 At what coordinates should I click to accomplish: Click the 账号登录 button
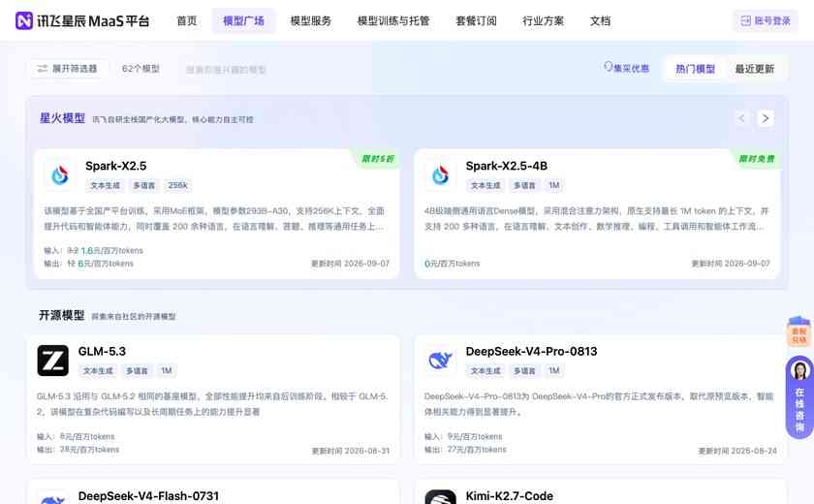766,20
